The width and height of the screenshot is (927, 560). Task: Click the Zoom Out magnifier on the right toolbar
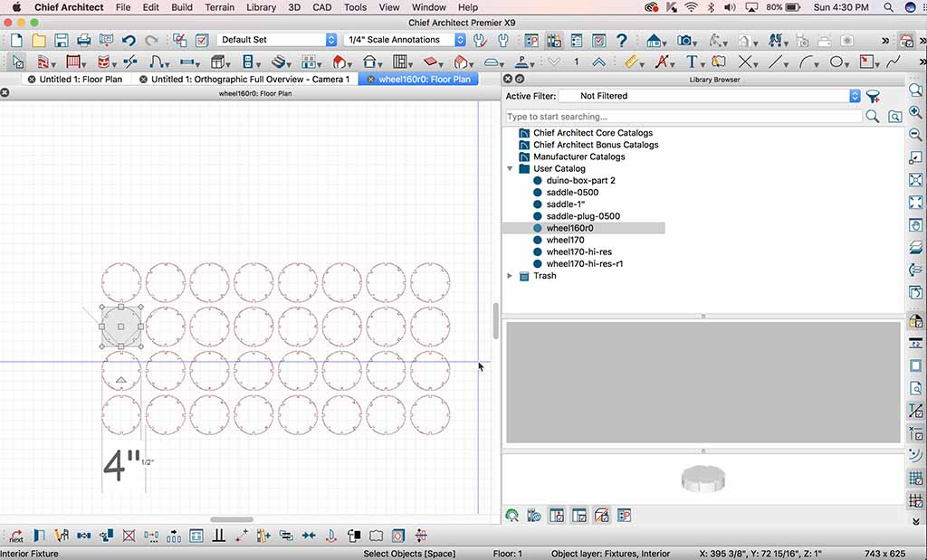click(916, 135)
